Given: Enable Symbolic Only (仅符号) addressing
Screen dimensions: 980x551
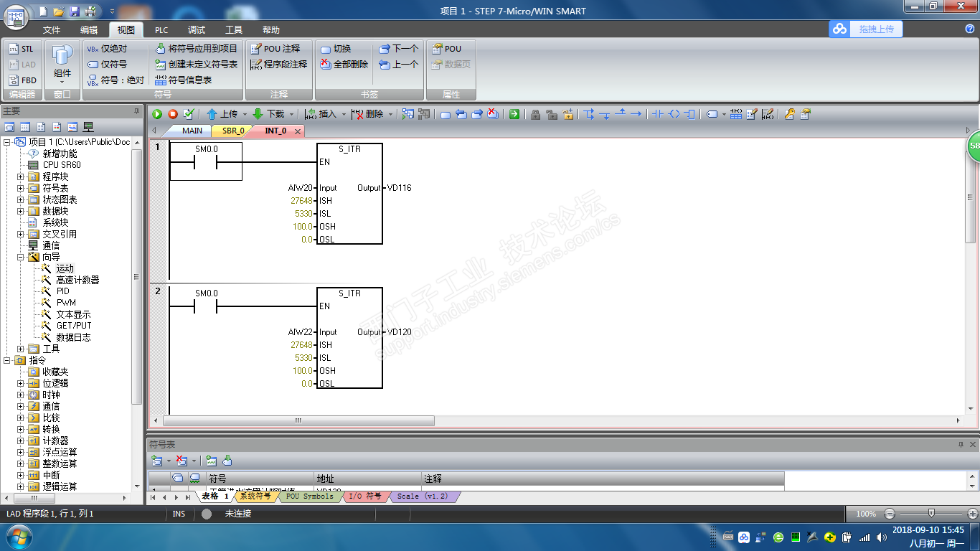Looking at the screenshot, I should point(107,65).
